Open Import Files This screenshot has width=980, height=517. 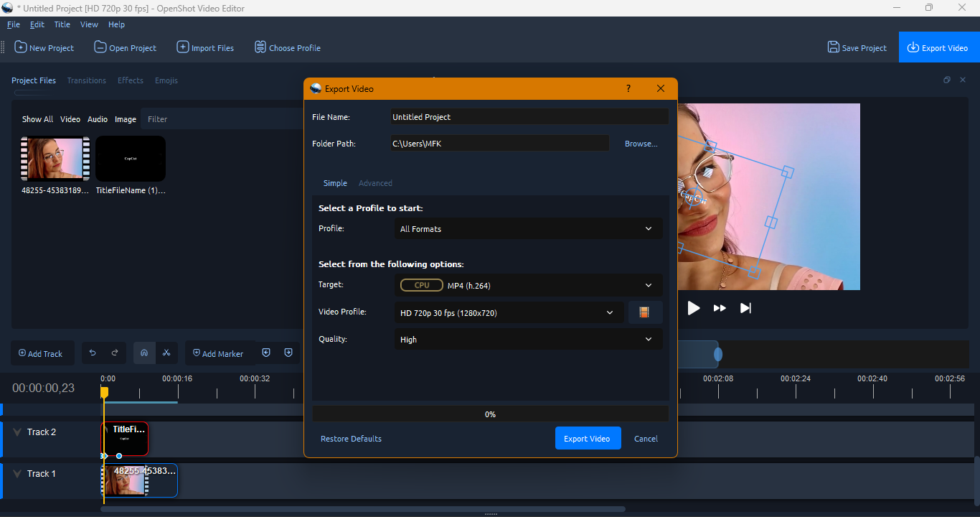[205, 47]
